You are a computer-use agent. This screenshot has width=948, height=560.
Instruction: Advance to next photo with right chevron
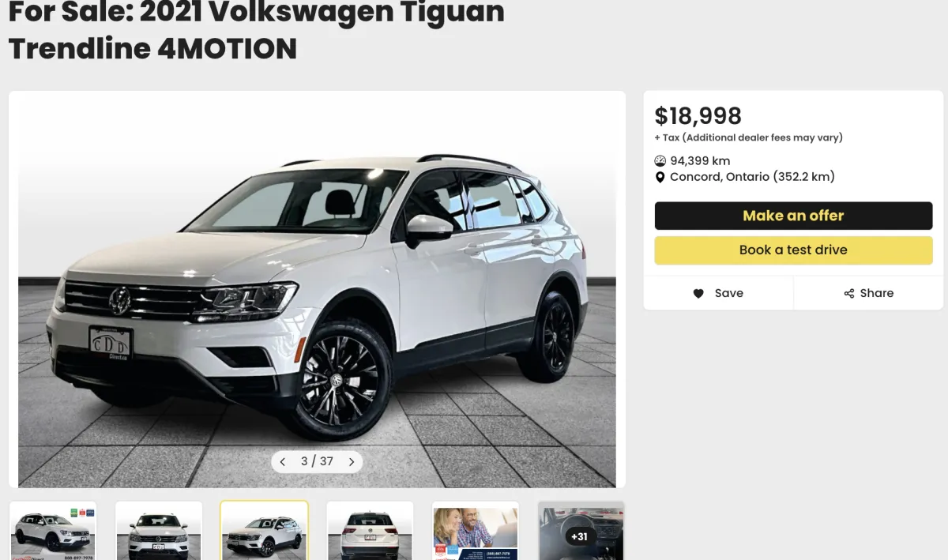coord(352,462)
